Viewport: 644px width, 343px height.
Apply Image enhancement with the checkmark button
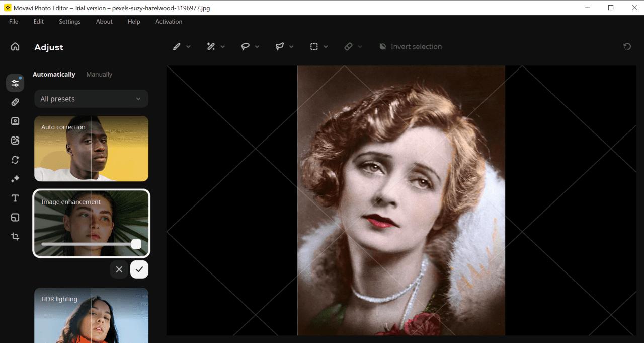pyautogui.click(x=139, y=269)
